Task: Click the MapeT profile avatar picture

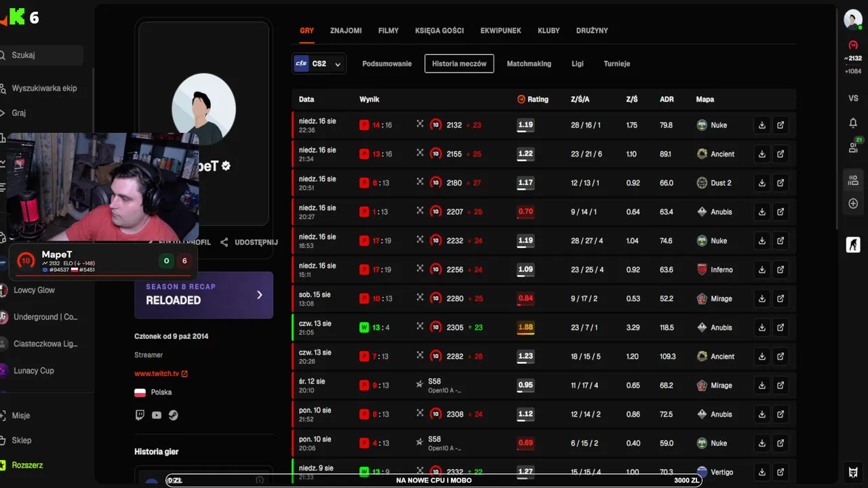Action: (203, 108)
